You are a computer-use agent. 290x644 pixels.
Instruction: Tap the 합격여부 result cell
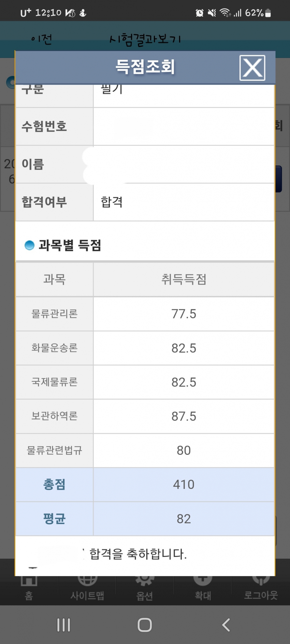[x=184, y=202]
